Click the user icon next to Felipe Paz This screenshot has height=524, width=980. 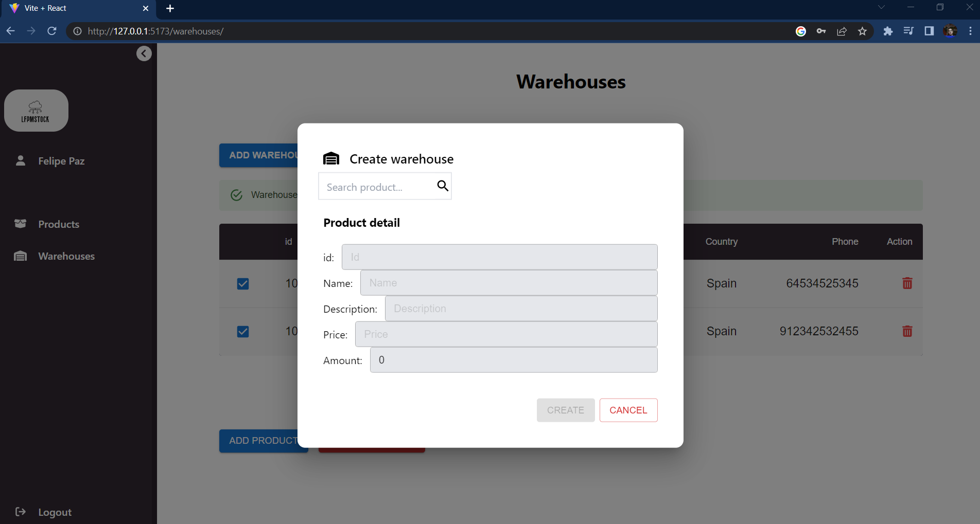click(20, 160)
